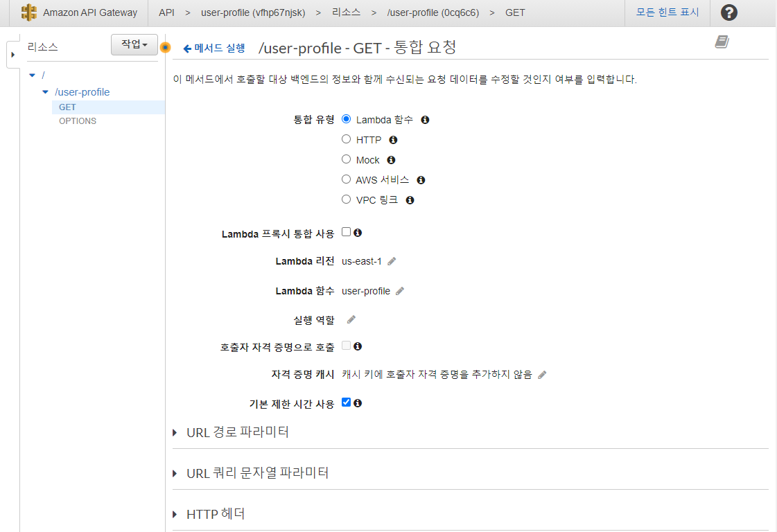
Task: Click user-profile Lambda function value
Action: [x=366, y=291]
